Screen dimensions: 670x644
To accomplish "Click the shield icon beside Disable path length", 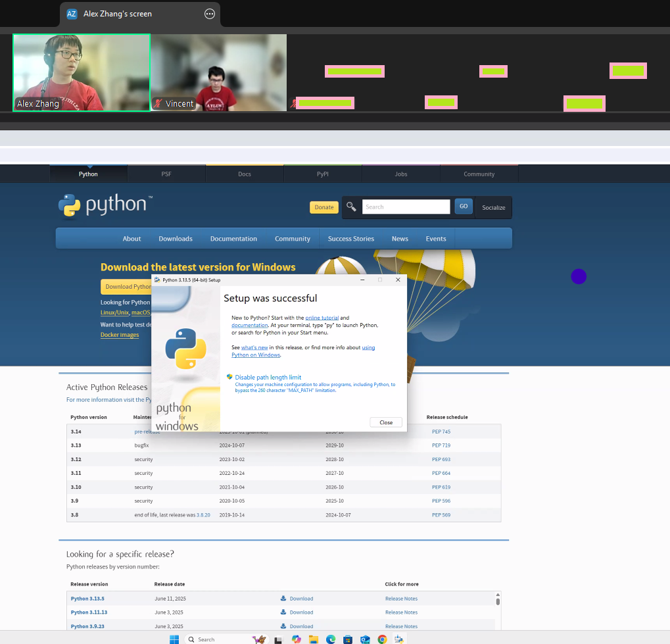I will click(x=229, y=377).
